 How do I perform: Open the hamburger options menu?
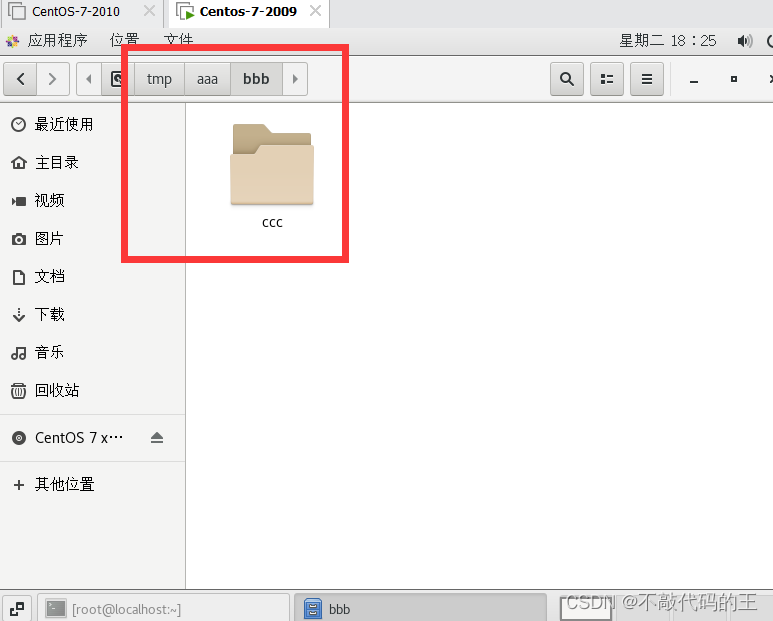(647, 79)
